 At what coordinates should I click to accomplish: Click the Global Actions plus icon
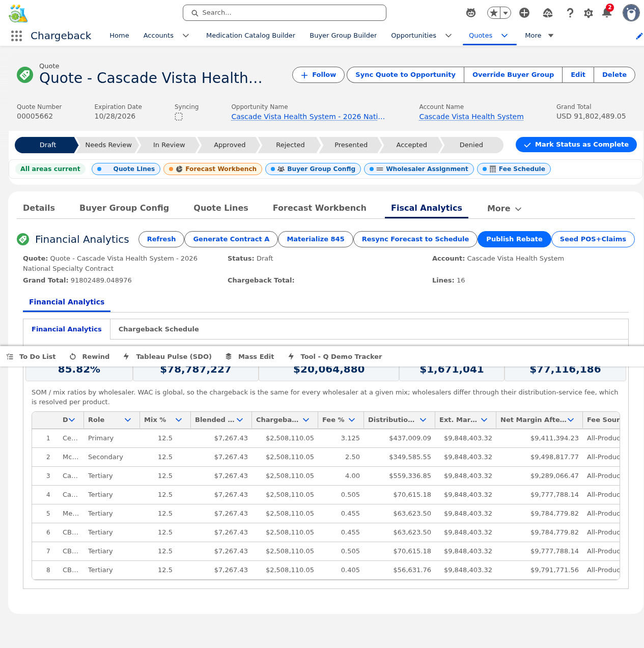[524, 13]
